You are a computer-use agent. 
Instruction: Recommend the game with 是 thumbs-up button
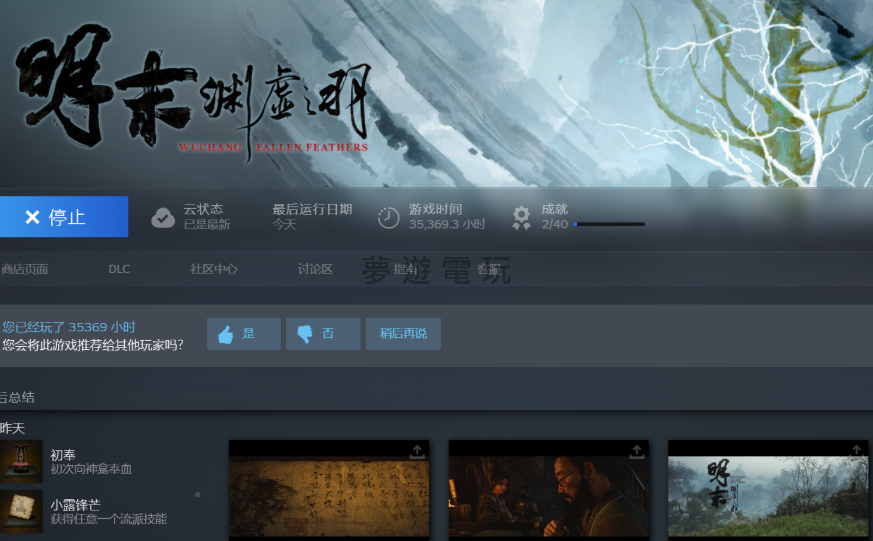pyautogui.click(x=244, y=334)
